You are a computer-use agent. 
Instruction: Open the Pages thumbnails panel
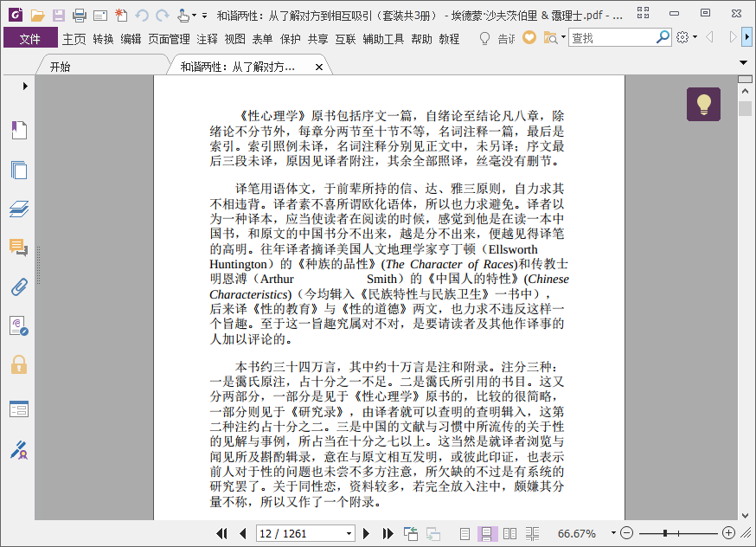19,170
